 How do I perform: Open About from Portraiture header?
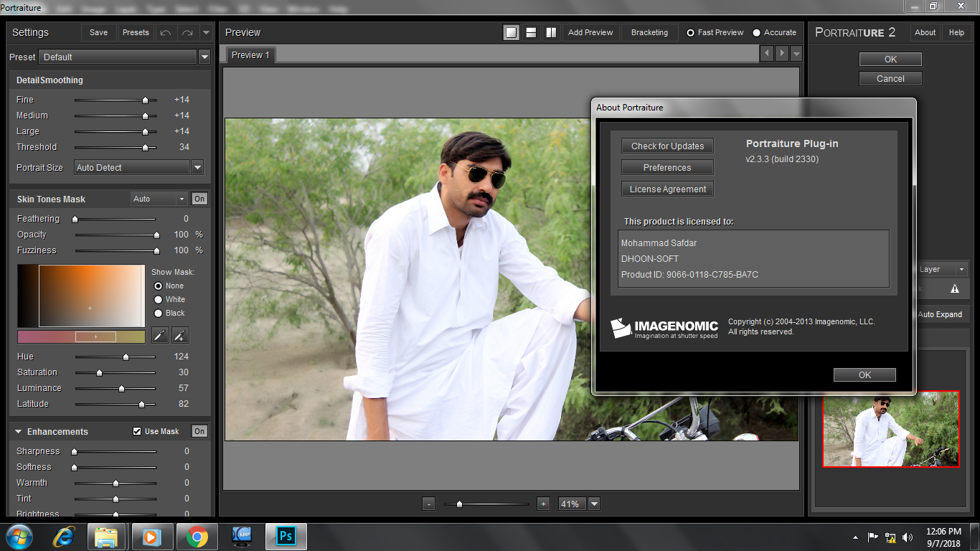click(925, 32)
